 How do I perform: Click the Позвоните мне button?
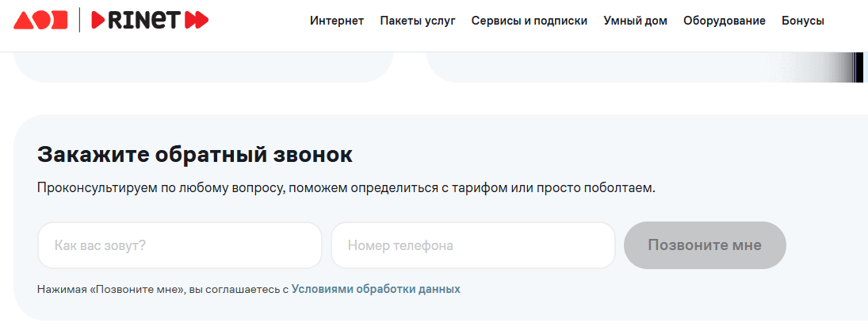click(705, 245)
